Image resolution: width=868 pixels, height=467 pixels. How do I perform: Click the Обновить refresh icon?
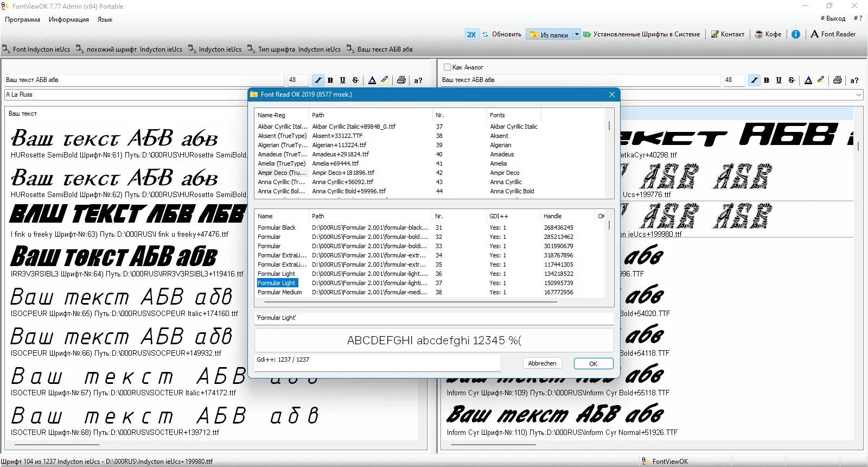point(486,34)
